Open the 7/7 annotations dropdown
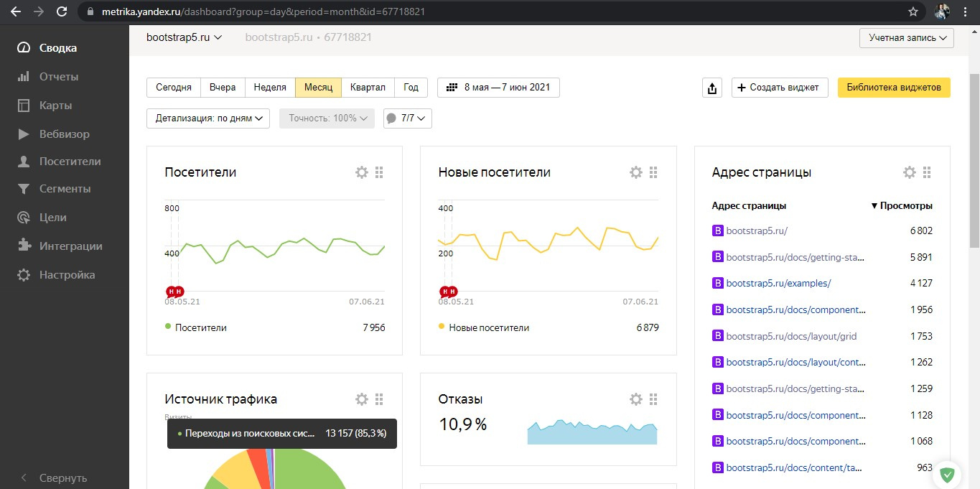This screenshot has width=980, height=489. click(x=408, y=118)
